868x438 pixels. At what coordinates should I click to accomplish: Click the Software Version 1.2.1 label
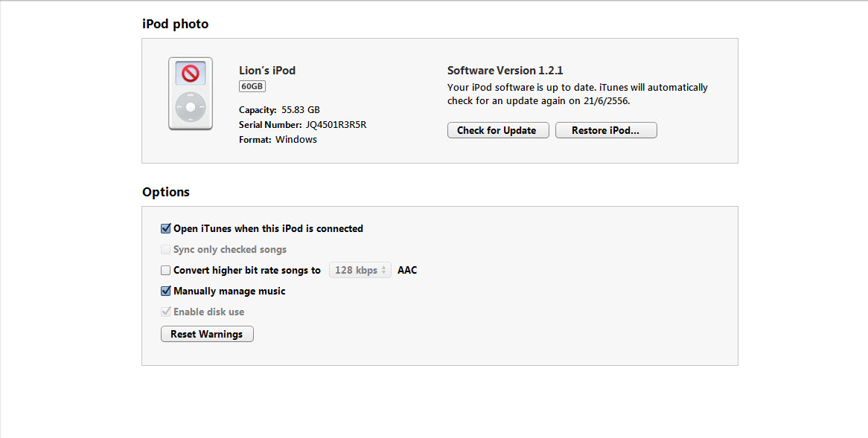tap(505, 71)
